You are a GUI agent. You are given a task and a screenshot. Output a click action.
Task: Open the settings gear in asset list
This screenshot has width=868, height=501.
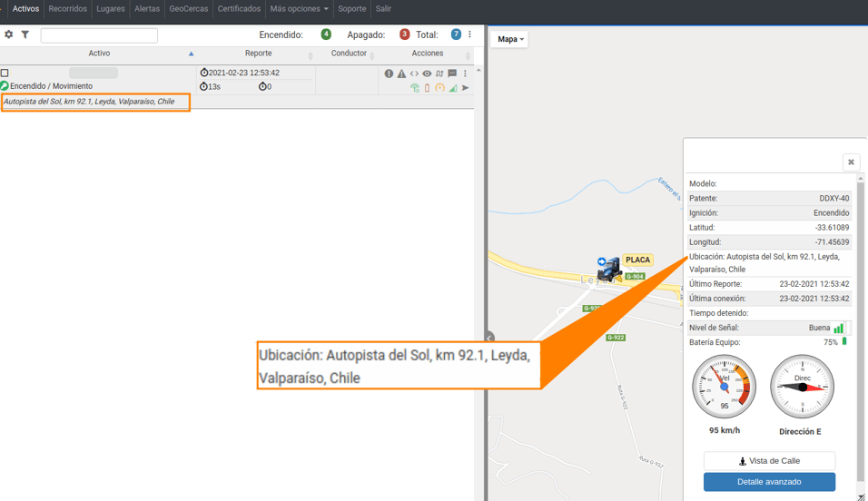[x=9, y=34]
